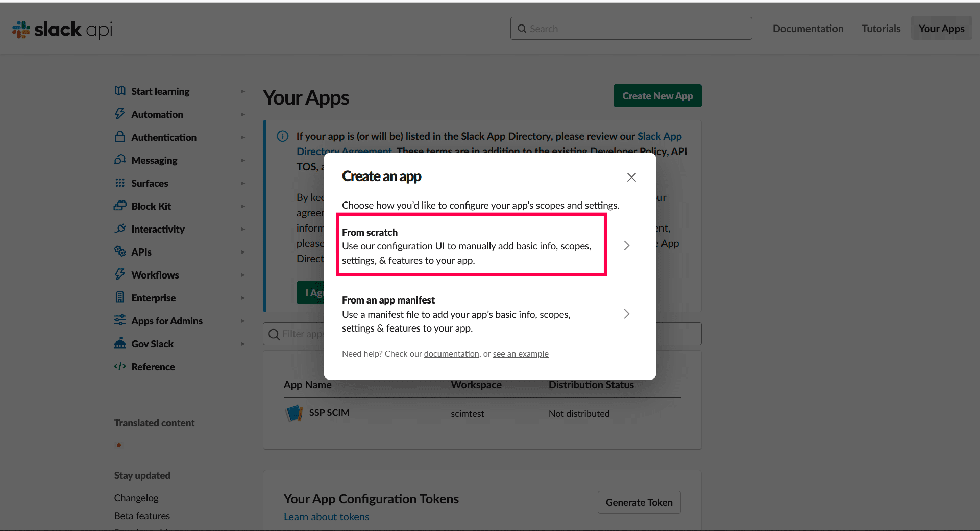
Task: Click the Workspace column header
Action: [x=476, y=385]
